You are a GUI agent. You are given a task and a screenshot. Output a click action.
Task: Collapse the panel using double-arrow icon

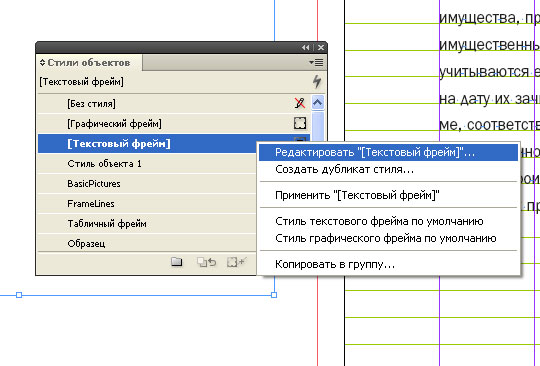305,48
